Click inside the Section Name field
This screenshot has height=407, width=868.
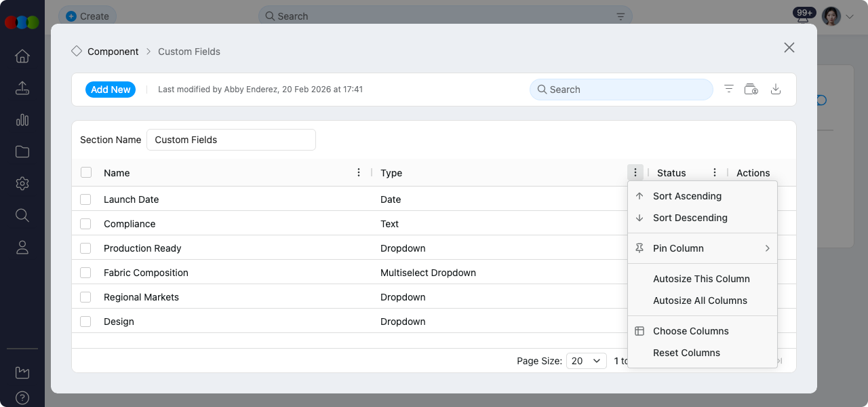pyautogui.click(x=231, y=140)
